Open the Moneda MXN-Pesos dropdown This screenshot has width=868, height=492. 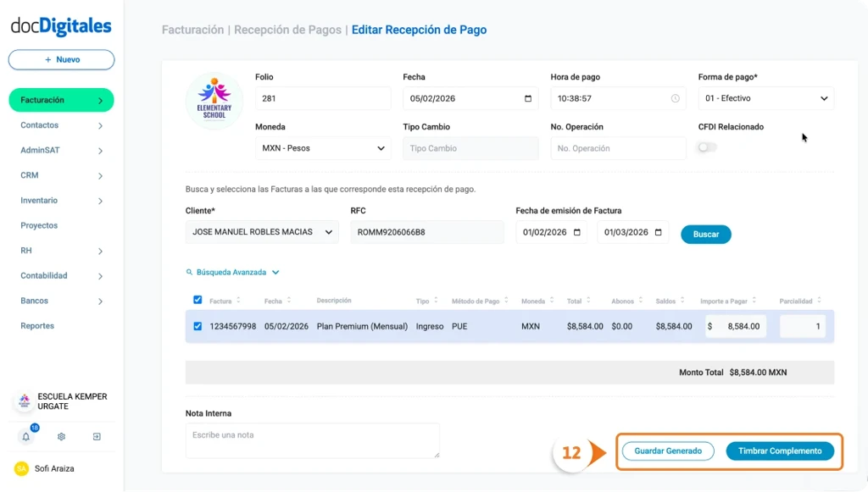[x=323, y=148]
